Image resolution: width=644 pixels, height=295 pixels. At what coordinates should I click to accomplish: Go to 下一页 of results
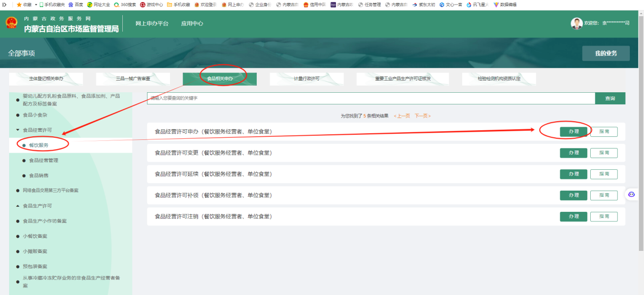[422, 116]
